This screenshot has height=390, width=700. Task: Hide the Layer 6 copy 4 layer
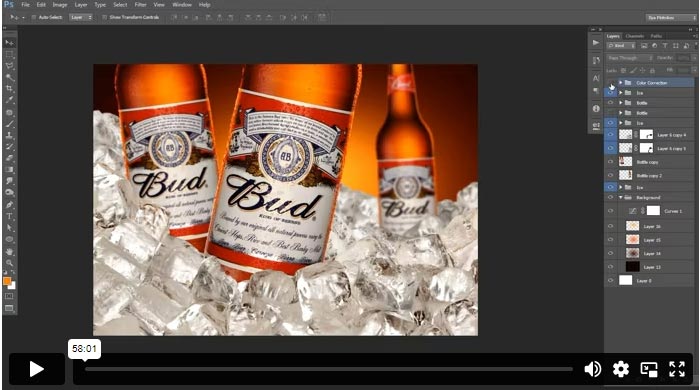(x=610, y=135)
